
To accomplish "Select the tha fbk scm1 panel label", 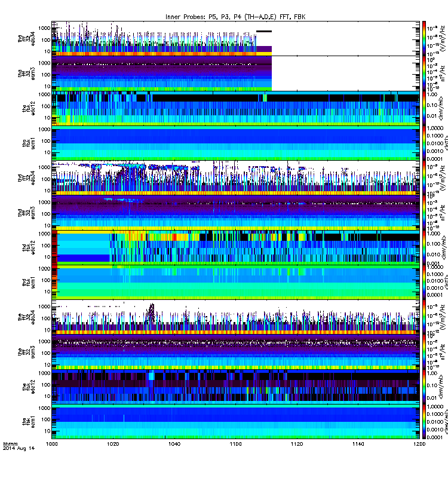I will click(29, 143).
